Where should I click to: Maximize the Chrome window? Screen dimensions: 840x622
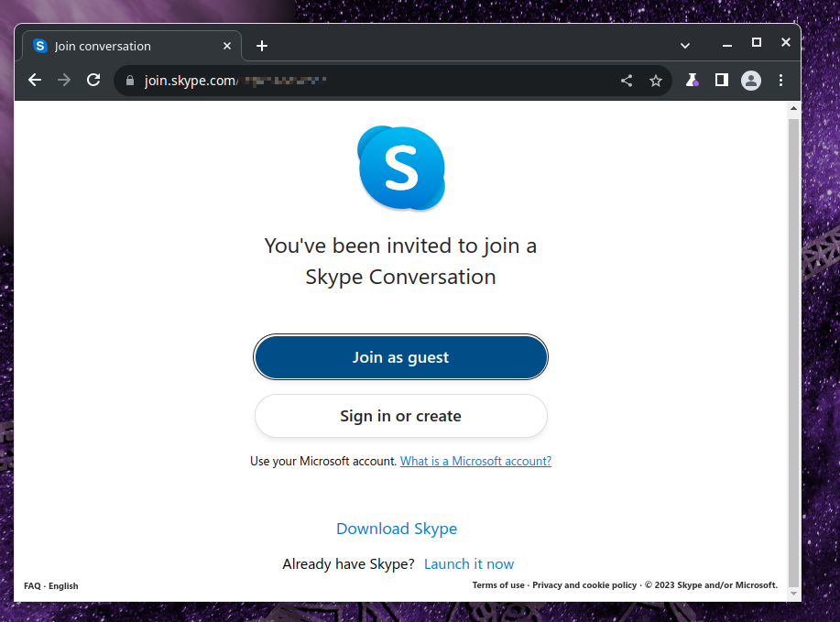coord(757,42)
